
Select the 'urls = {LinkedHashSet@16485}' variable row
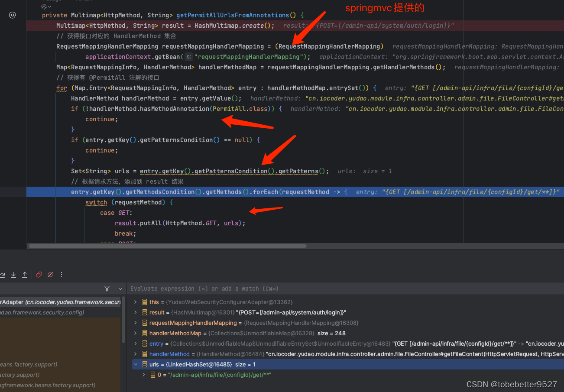pos(348,364)
